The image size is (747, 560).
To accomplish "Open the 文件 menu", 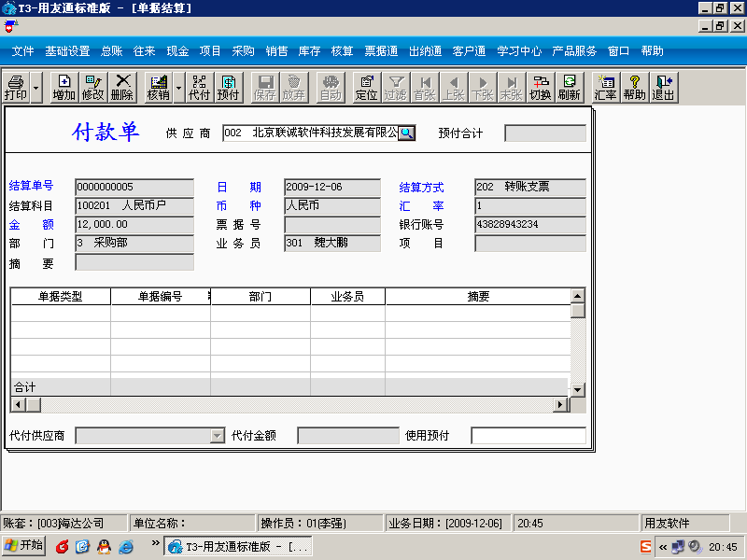I will point(22,51).
